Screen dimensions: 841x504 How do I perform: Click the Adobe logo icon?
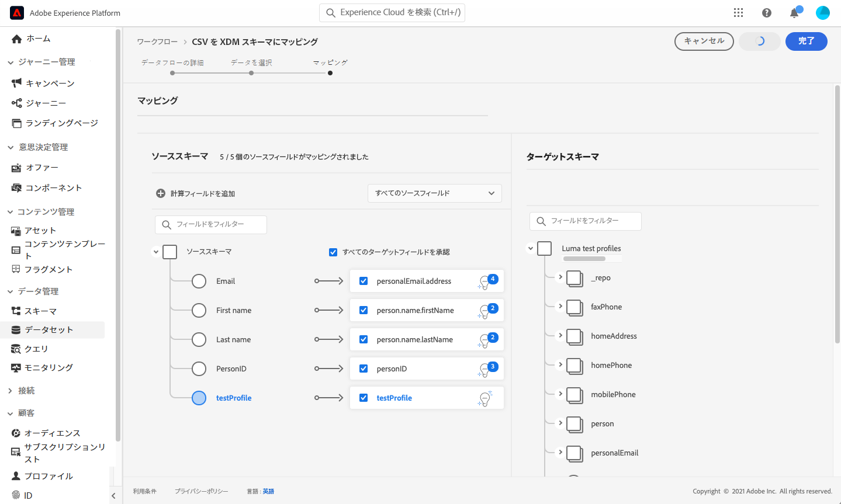tap(17, 13)
